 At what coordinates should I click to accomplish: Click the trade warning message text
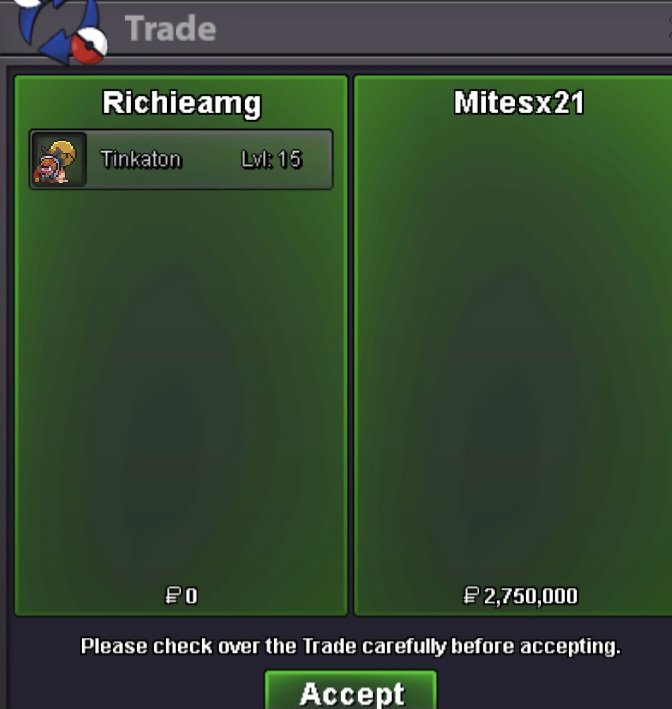[350, 646]
